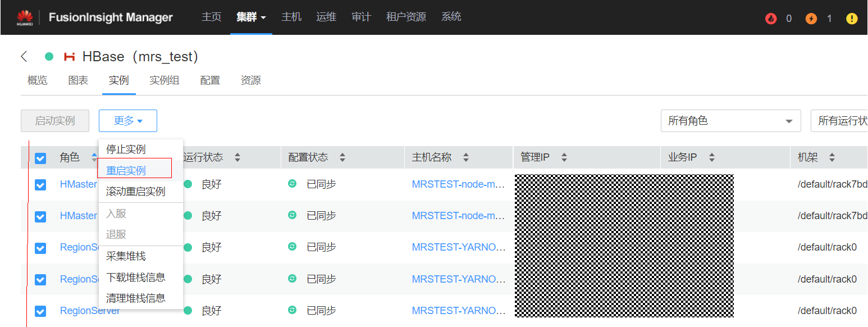
Task: Sort by 业务IP column arrows
Action: [712, 157]
